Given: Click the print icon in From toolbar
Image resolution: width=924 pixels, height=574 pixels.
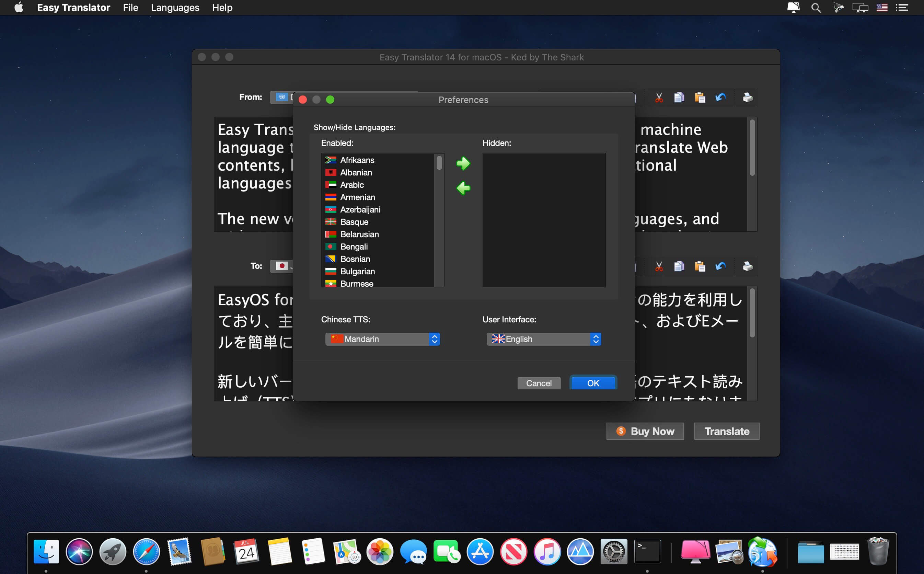Looking at the screenshot, I should [748, 97].
